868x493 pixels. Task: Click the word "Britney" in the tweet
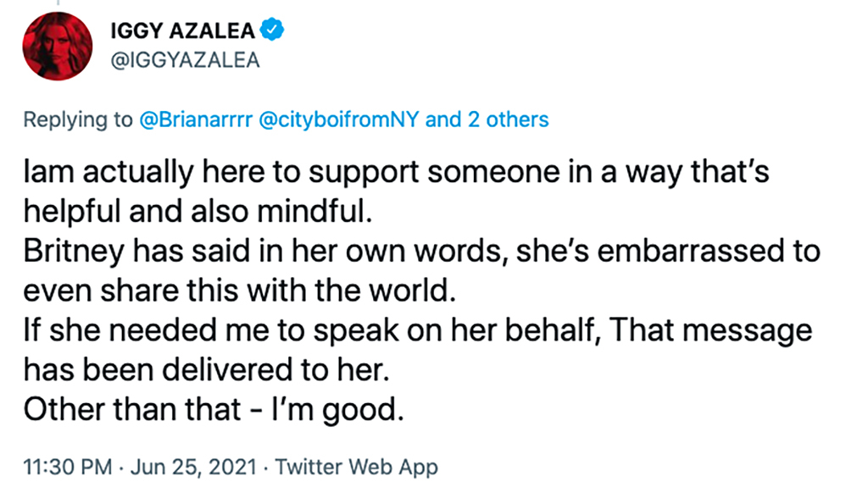click(70, 252)
